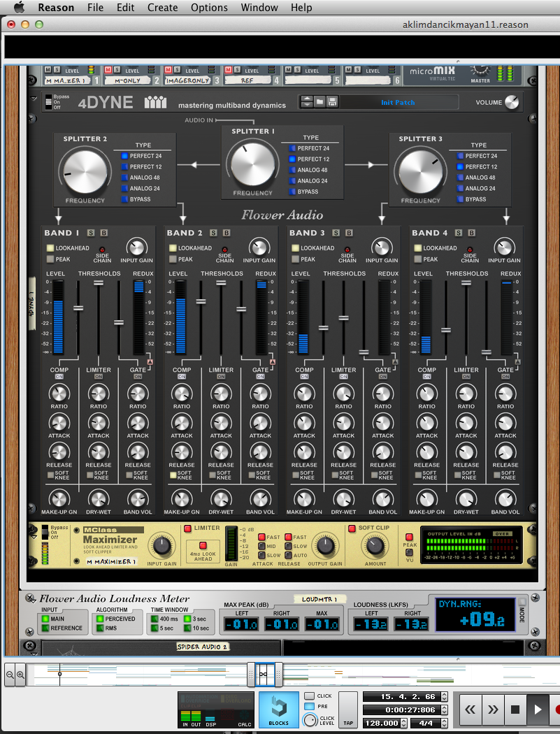Open the Apple menu

pyautogui.click(x=19, y=7)
